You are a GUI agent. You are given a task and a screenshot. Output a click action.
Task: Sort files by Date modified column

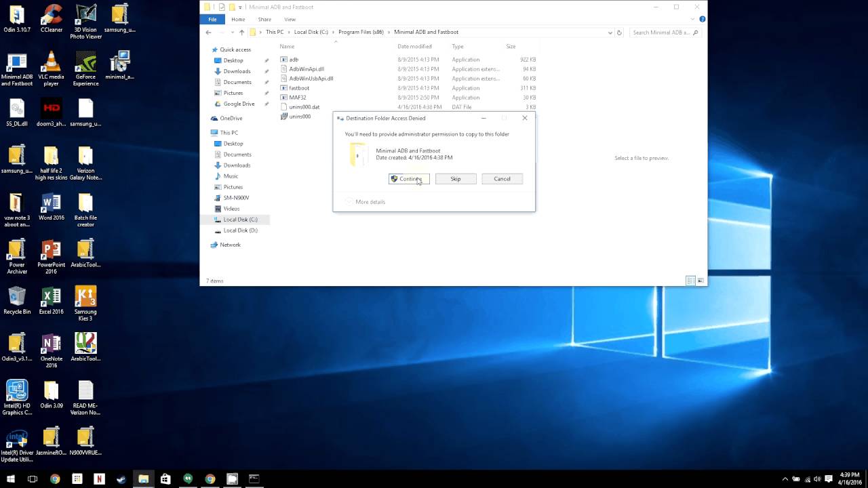[x=414, y=46]
